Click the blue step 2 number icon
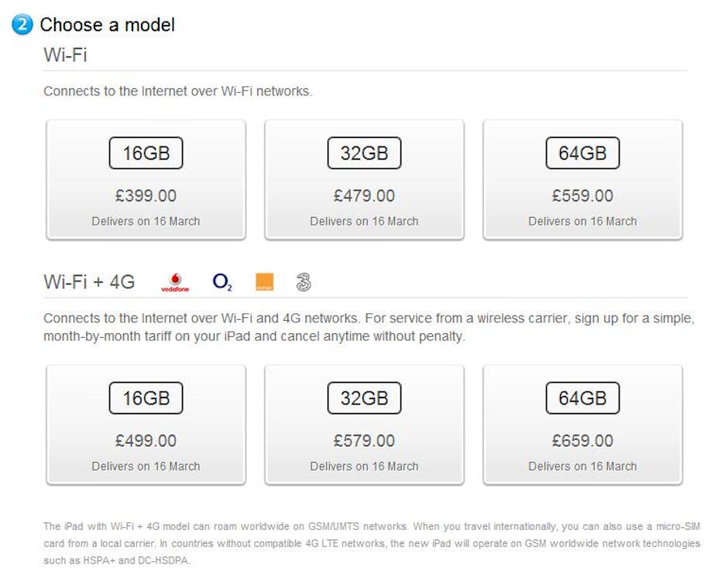The height and width of the screenshot is (582, 728). [22, 25]
